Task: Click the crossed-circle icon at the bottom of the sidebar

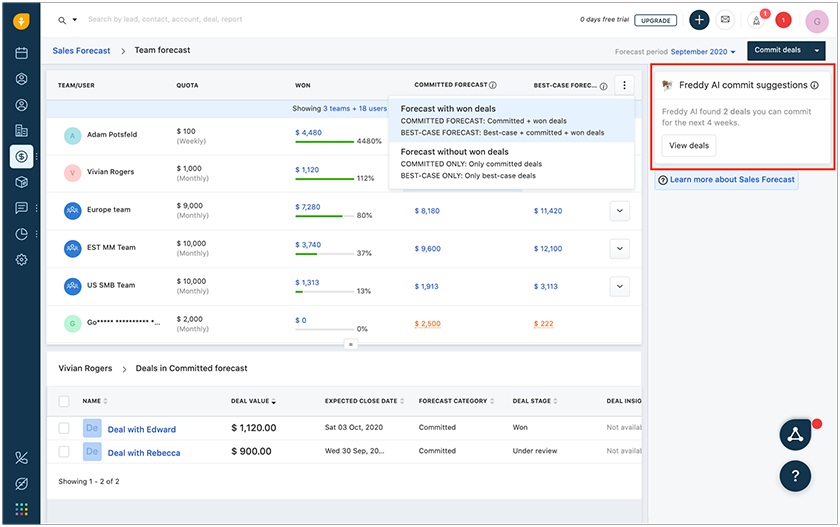Action: point(21,484)
